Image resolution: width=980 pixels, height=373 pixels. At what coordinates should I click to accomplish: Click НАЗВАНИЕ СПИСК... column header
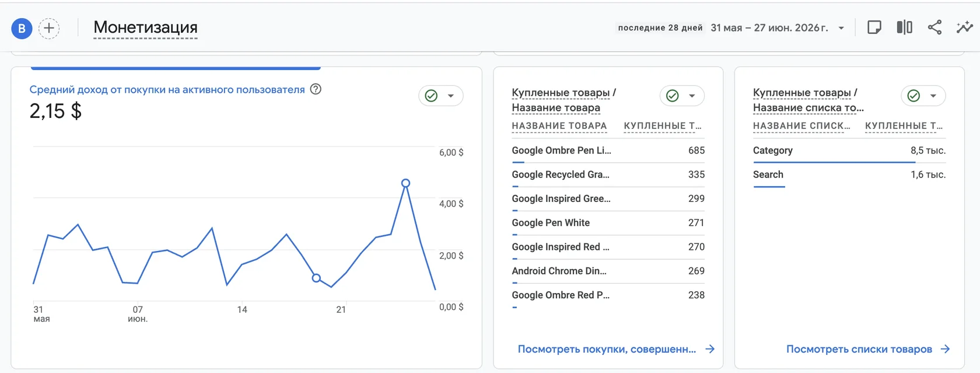coord(801,126)
